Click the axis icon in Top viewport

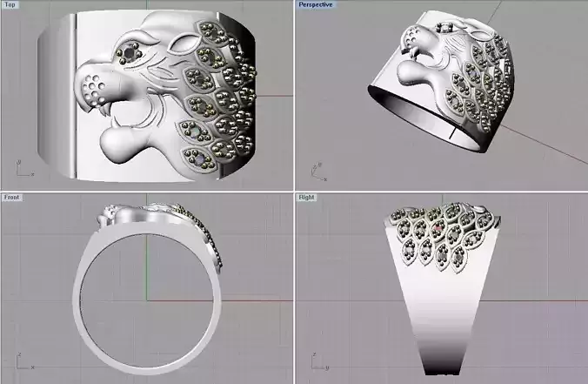click(24, 169)
